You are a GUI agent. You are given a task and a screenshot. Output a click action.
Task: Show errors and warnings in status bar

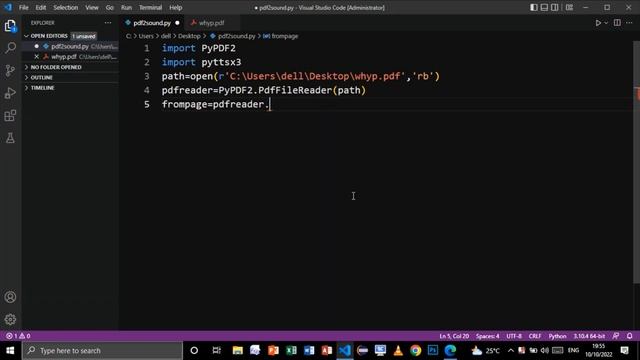point(18,336)
